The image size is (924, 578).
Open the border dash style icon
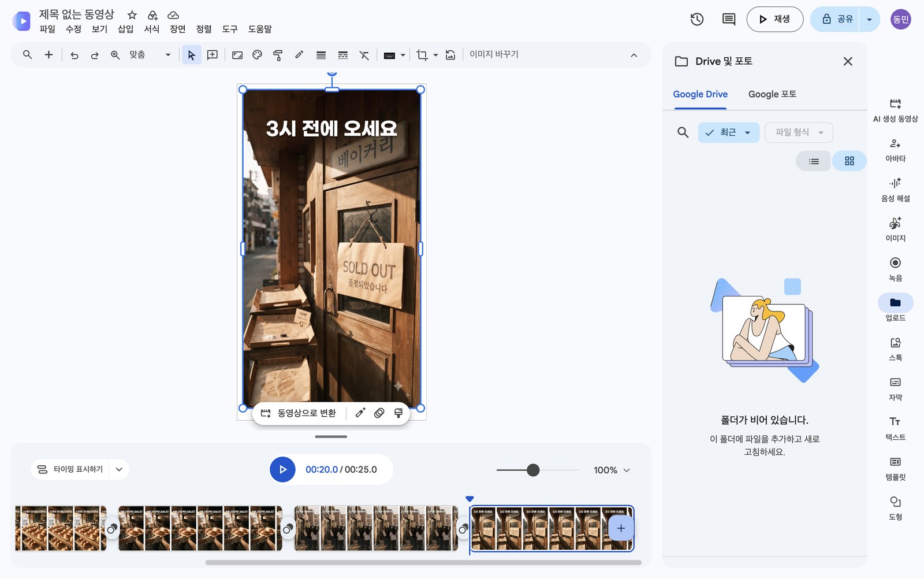point(343,55)
